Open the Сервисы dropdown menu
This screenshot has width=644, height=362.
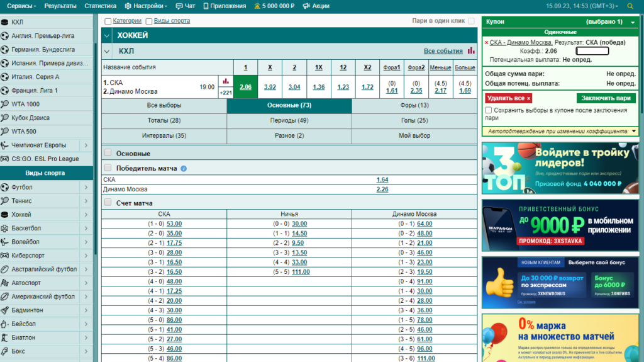coord(21,6)
